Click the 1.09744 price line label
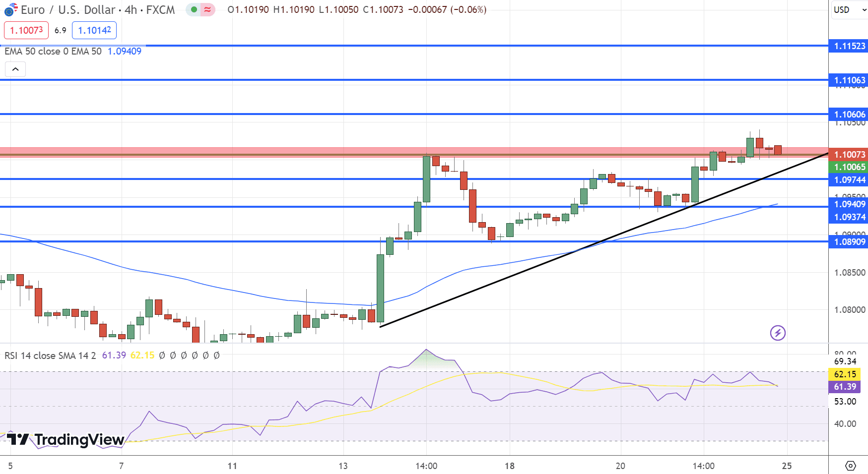Viewport: 868px width, 474px height. click(x=849, y=180)
